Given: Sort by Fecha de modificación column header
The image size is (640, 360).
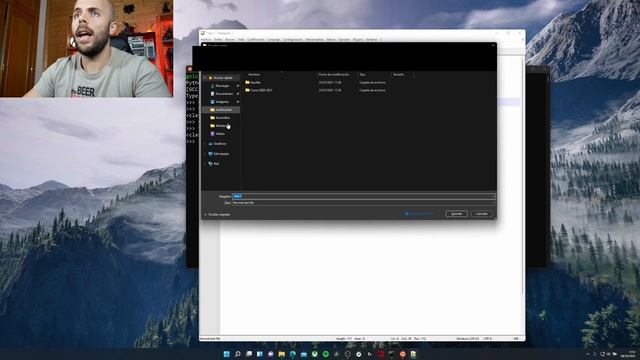Looking at the screenshot, I should [334, 74].
